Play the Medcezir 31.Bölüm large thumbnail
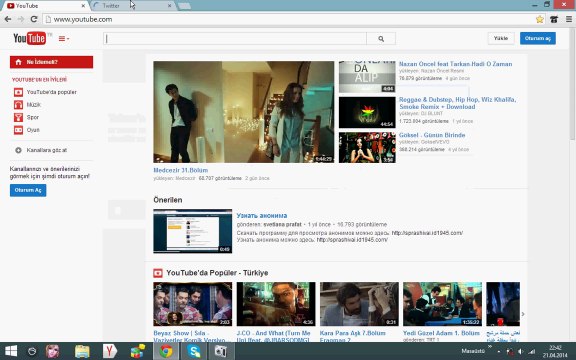The width and height of the screenshot is (576, 360). point(244,112)
